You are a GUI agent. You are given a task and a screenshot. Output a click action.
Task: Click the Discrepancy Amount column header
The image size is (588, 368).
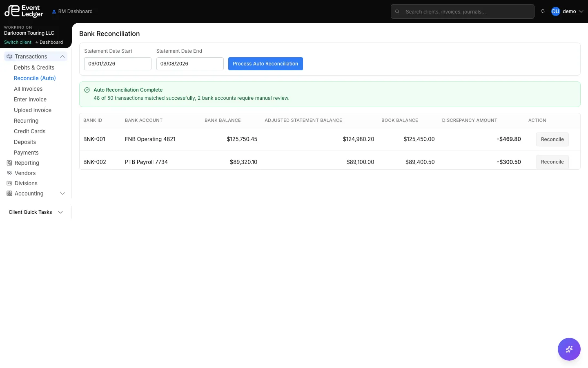pyautogui.click(x=470, y=120)
